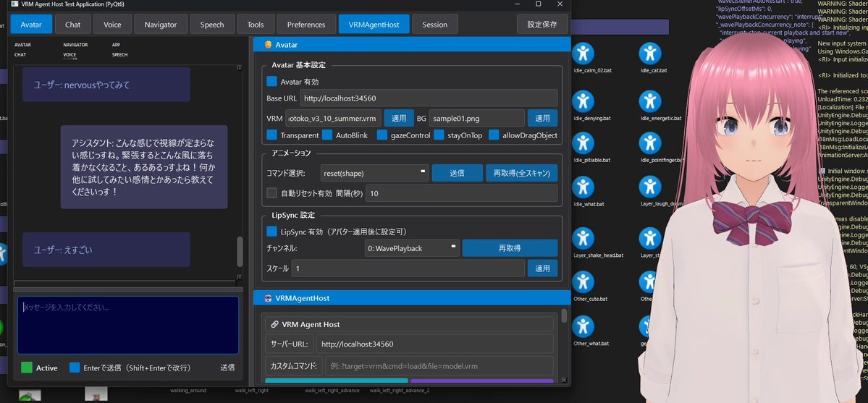Open the Voice tab

112,25
